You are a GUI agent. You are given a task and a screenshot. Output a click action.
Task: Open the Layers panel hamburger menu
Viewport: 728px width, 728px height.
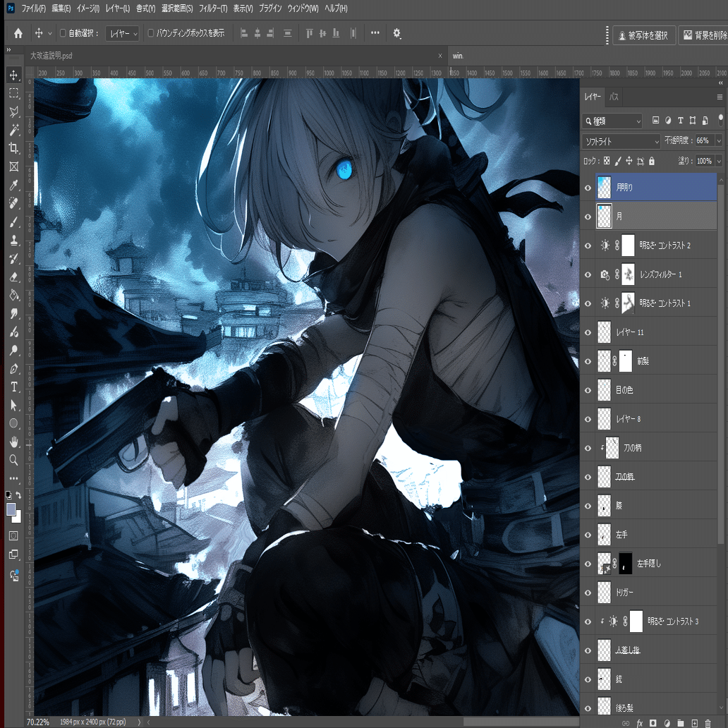tap(720, 97)
